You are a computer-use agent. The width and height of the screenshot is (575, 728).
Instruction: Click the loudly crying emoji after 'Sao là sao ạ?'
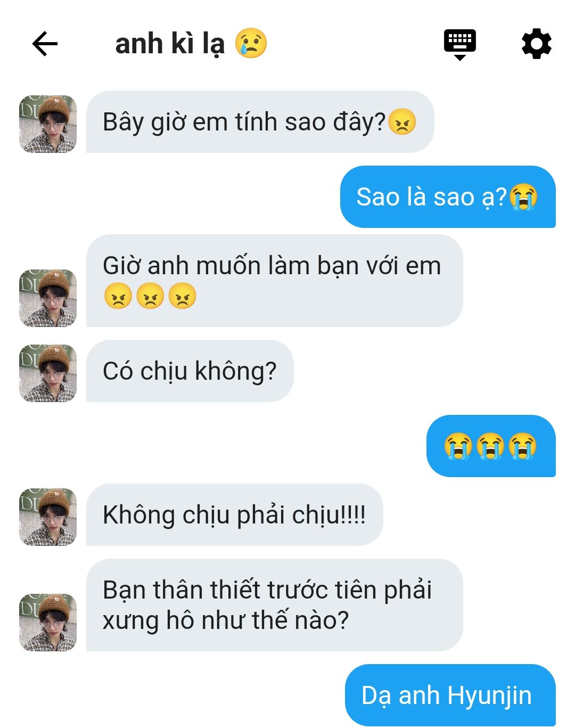click(x=523, y=197)
